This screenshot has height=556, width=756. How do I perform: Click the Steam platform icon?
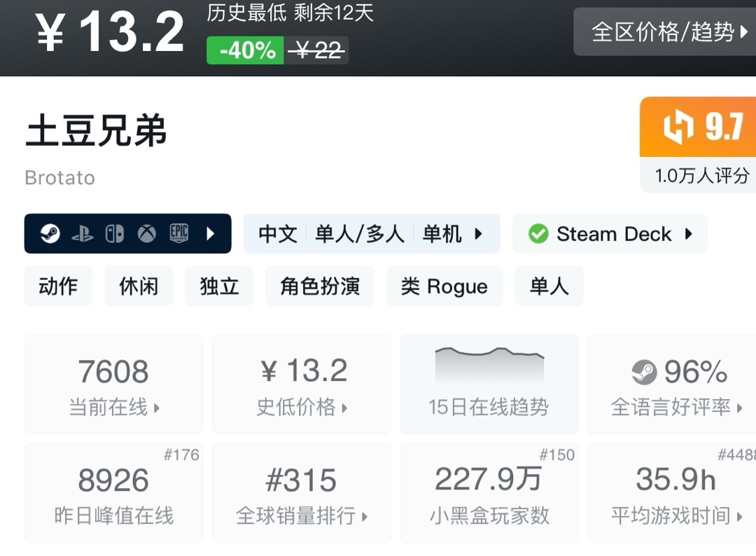[x=50, y=234]
